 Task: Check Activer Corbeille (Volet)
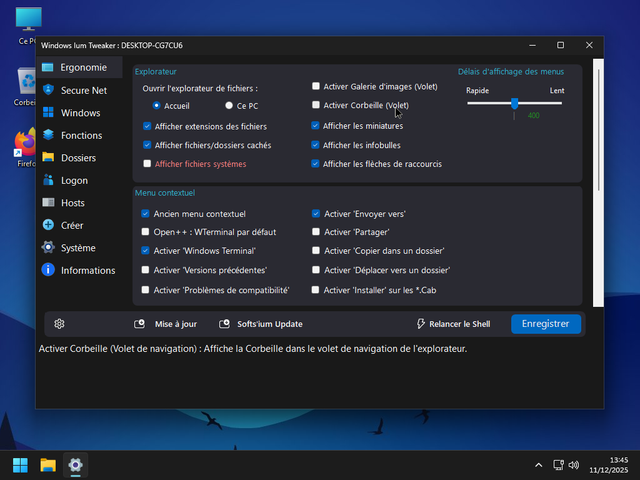click(316, 105)
